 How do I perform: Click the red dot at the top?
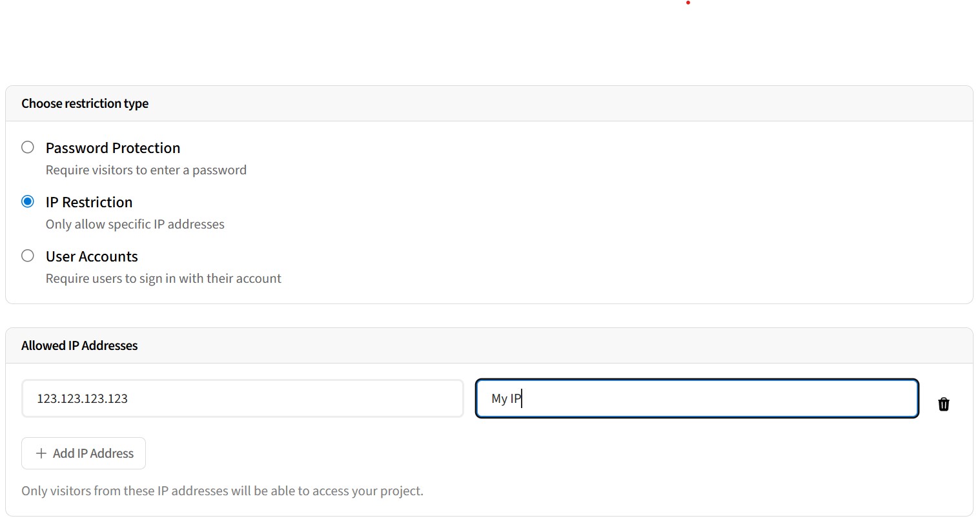688,3
